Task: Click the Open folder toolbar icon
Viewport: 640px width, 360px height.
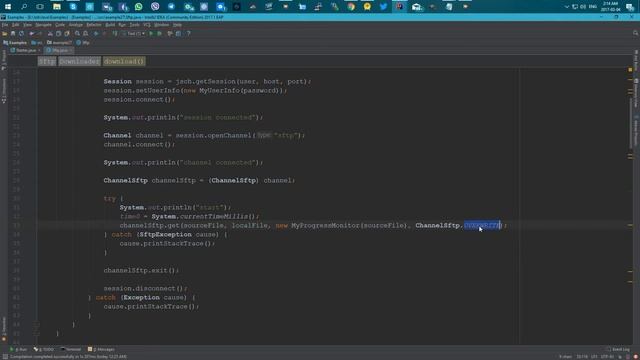Action: 4,33
